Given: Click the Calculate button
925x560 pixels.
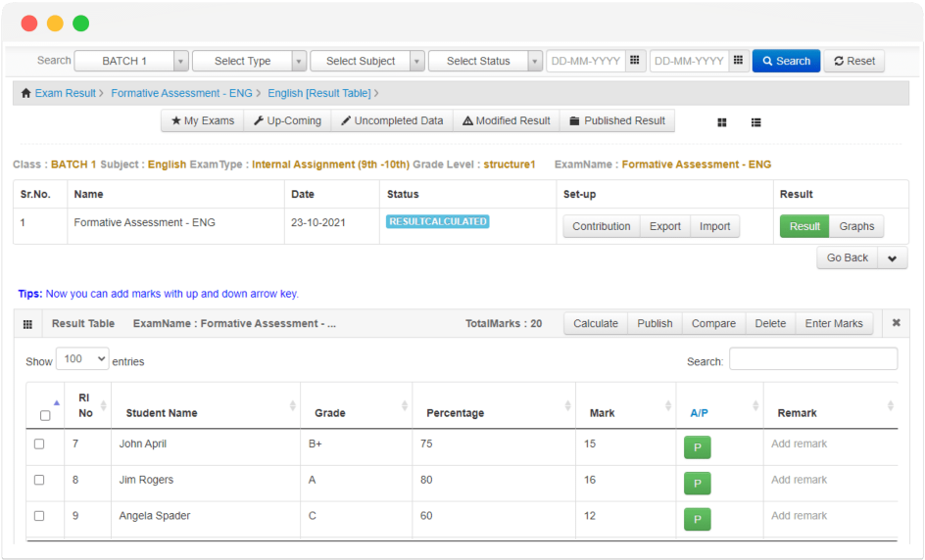Looking at the screenshot, I should (596, 324).
